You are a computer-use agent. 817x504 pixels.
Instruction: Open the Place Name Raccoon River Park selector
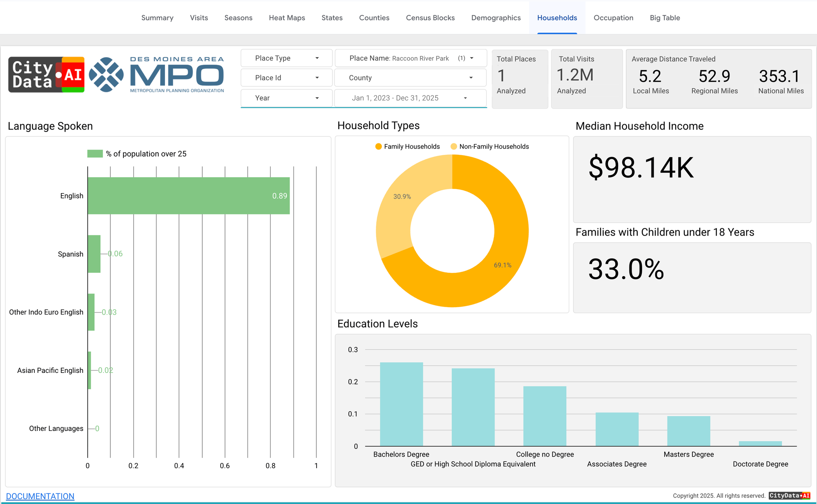(411, 58)
